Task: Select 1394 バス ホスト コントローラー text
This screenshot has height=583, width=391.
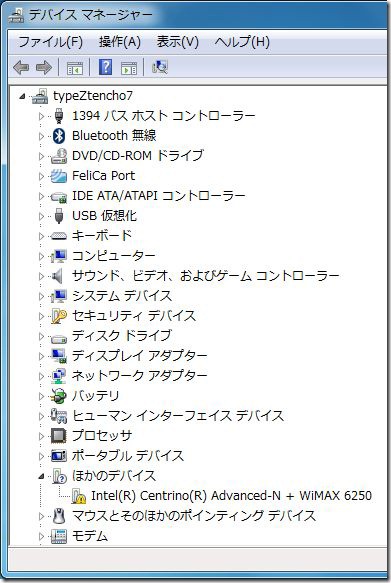Action: pos(164,116)
